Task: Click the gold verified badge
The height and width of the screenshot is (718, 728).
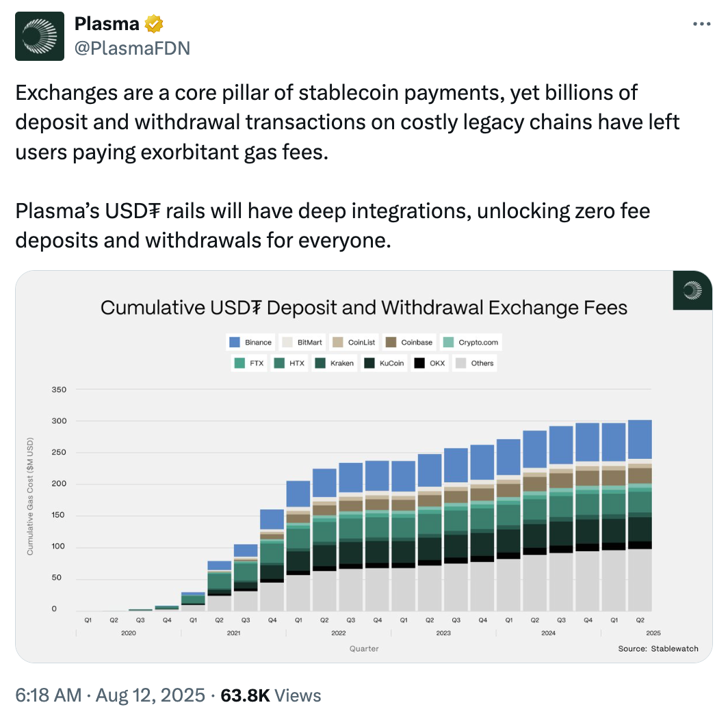Action: [155, 25]
